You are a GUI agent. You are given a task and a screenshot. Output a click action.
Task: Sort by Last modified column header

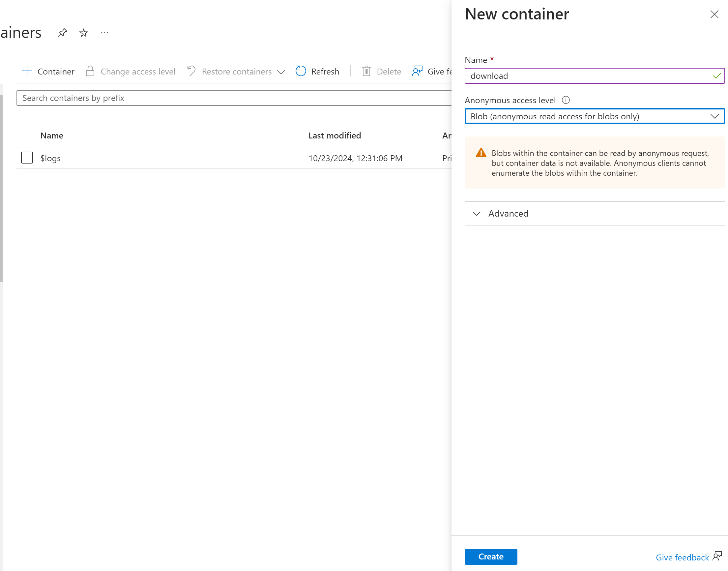coord(335,135)
